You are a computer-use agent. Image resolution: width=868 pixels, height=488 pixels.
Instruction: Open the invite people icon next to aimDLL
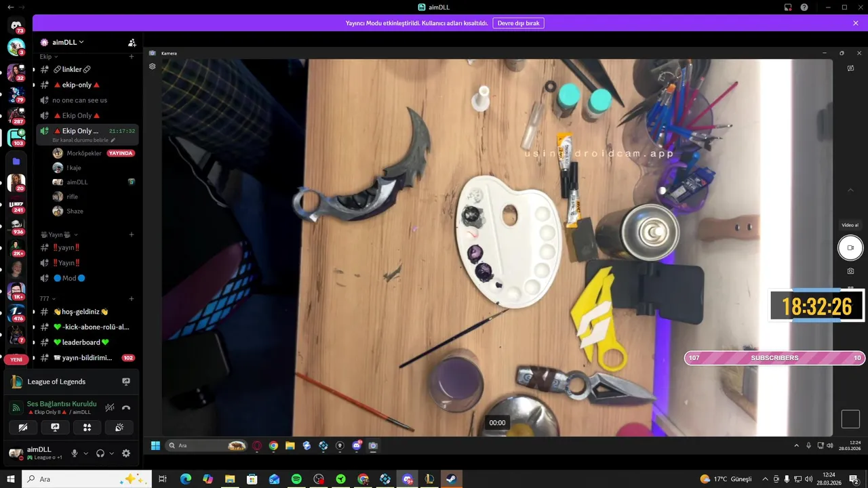tap(132, 42)
